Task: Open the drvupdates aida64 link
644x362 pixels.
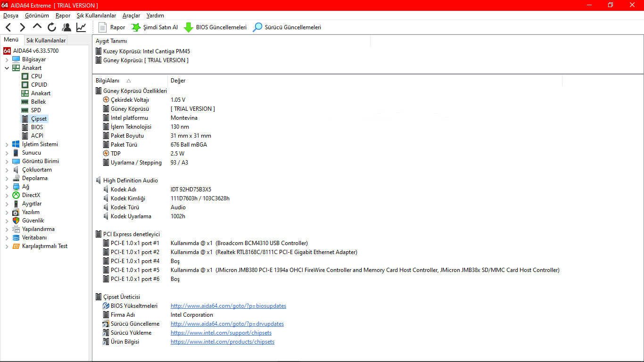Action: [227, 324]
